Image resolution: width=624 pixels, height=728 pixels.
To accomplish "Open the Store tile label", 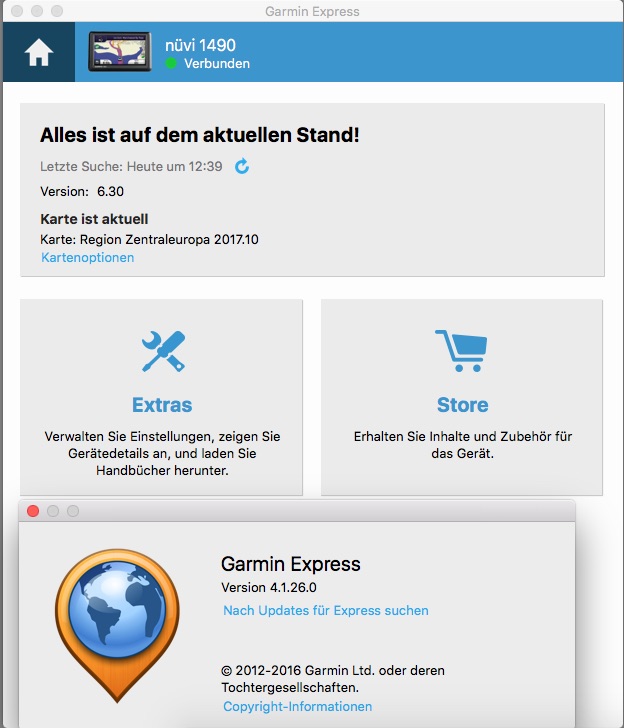I will [x=462, y=405].
